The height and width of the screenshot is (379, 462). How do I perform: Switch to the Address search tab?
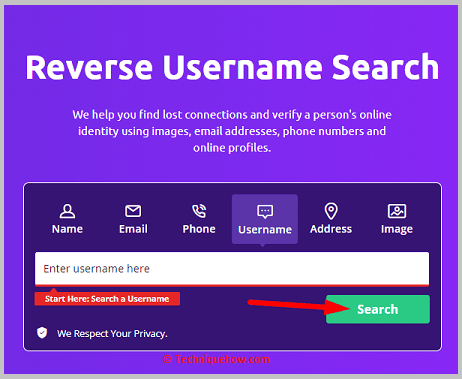(331, 219)
